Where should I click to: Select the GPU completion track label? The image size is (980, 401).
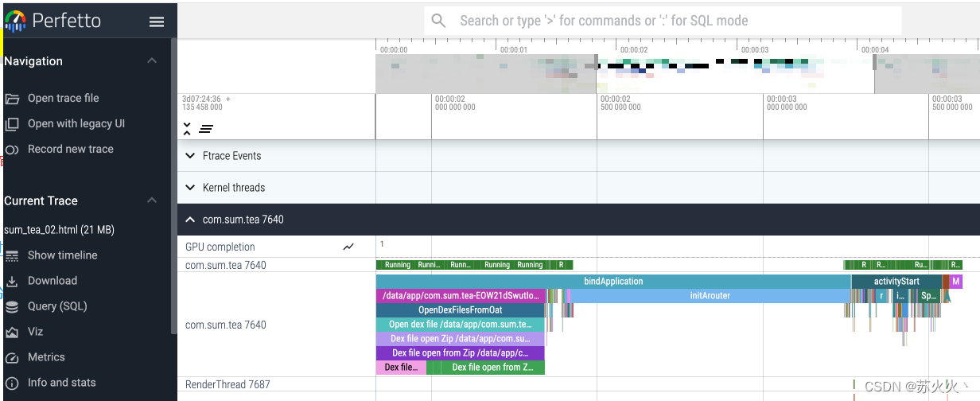[x=220, y=247]
